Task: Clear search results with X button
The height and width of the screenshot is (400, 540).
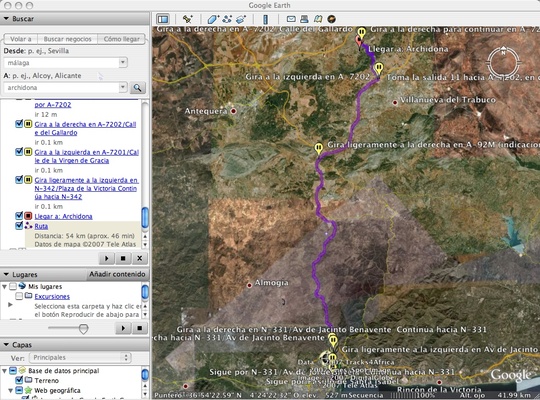Action: (139, 258)
